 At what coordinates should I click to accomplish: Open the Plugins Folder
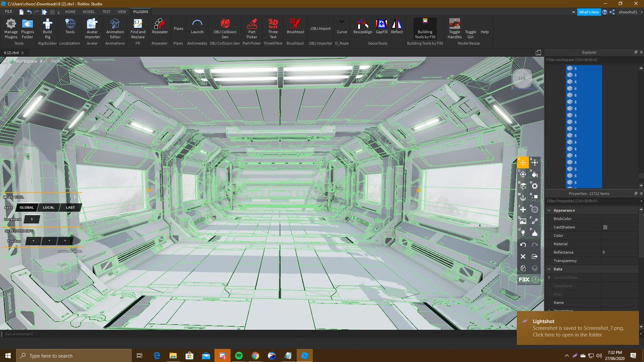27,28
